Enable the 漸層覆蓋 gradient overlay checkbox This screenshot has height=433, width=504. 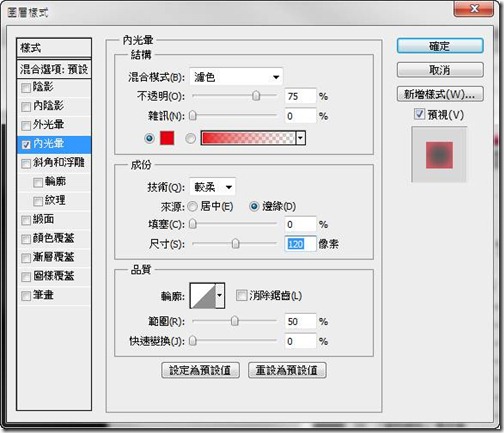pyautogui.click(x=26, y=258)
